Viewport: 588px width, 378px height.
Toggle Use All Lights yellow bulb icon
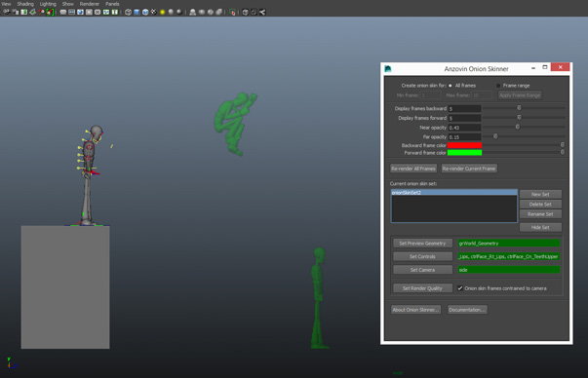point(163,12)
